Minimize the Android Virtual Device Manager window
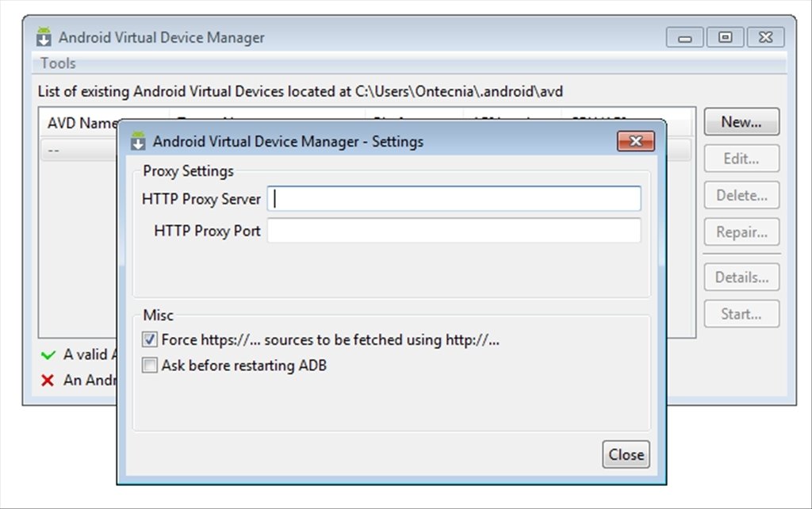Viewport: 812px width, 509px height. (x=684, y=38)
